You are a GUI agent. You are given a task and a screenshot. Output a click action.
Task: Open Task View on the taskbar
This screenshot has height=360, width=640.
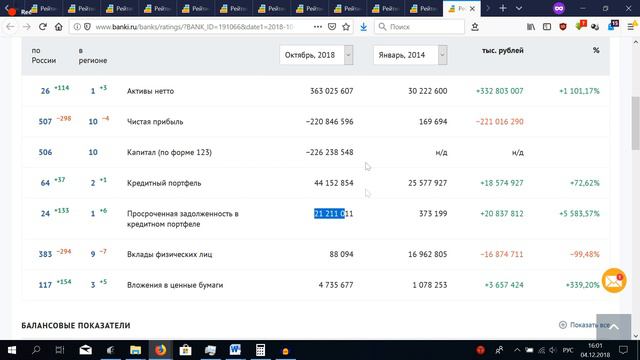[60, 350]
